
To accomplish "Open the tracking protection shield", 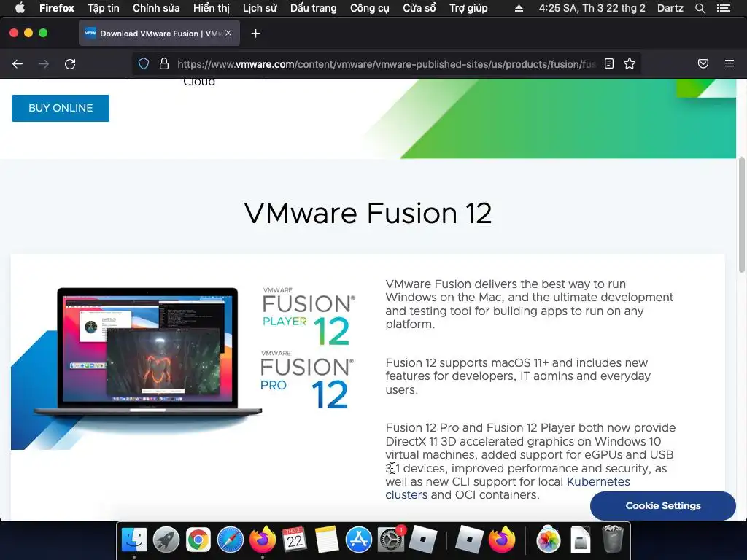I will point(144,64).
